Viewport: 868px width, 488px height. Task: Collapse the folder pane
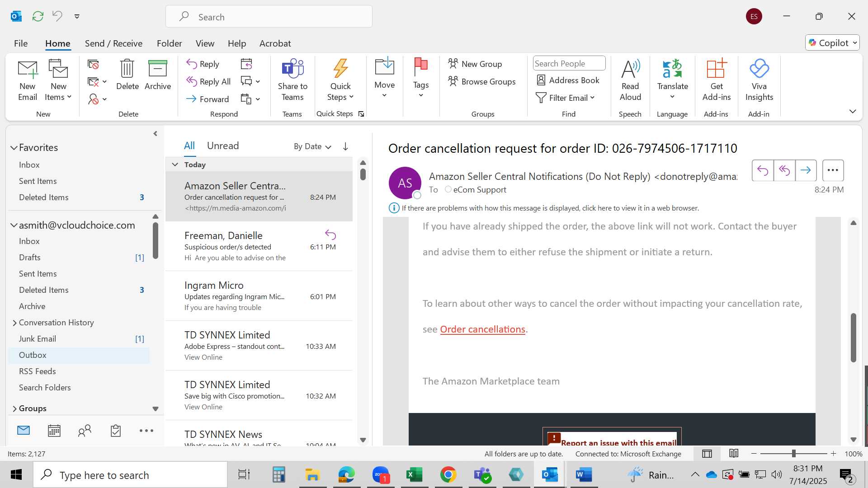155,134
